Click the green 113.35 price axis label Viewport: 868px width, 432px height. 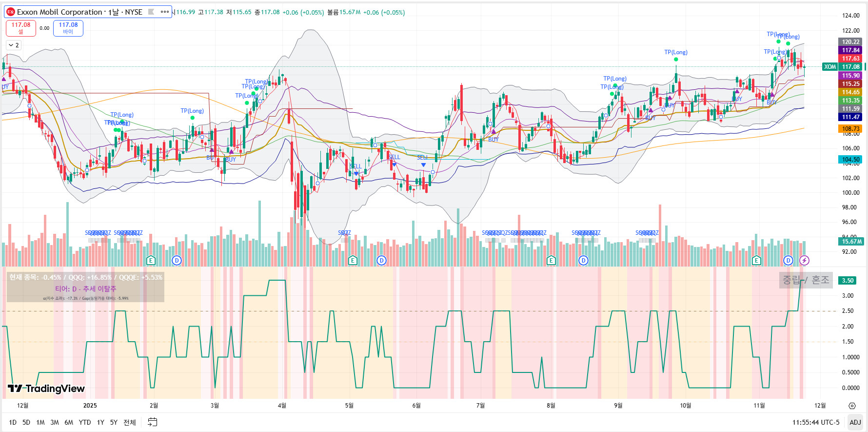(850, 101)
